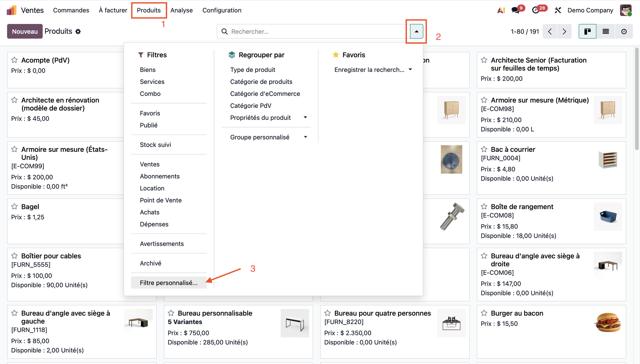The height and width of the screenshot is (364, 640).
Task: Open the activities clock icon
Action: [x=536, y=10]
